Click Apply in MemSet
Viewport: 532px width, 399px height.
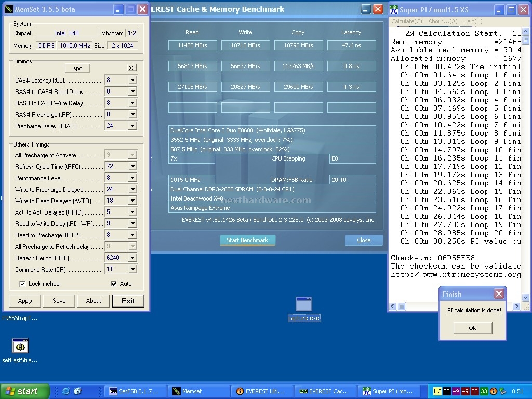(x=25, y=301)
